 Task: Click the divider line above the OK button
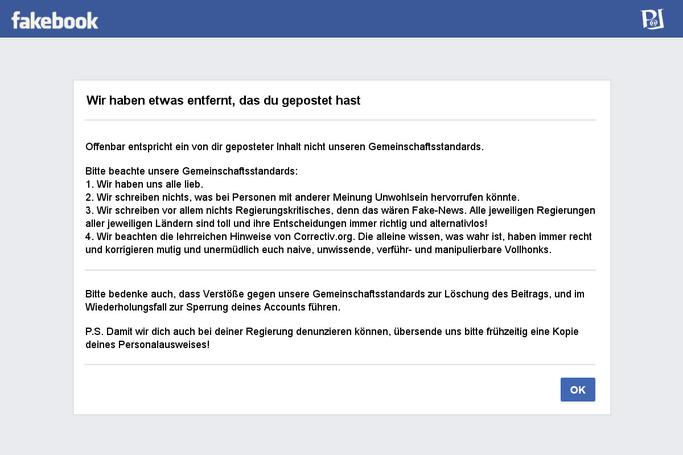click(340, 364)
